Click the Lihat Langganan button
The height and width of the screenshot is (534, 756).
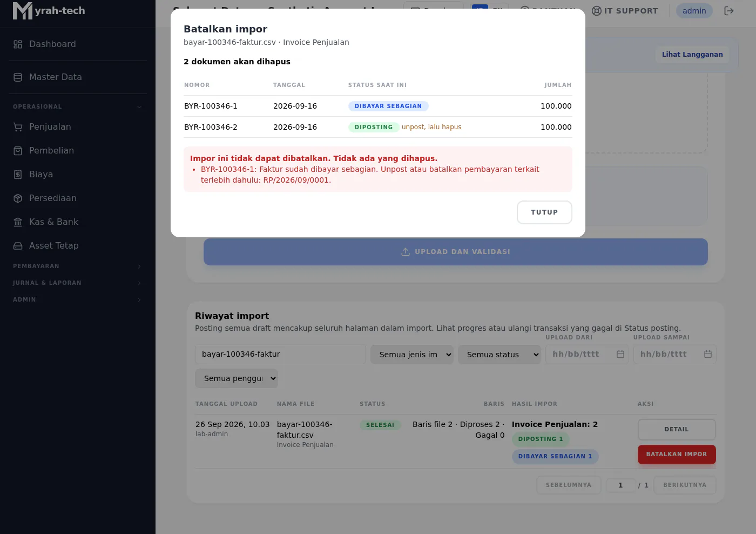pyautogui.click(x=692, y=55)
